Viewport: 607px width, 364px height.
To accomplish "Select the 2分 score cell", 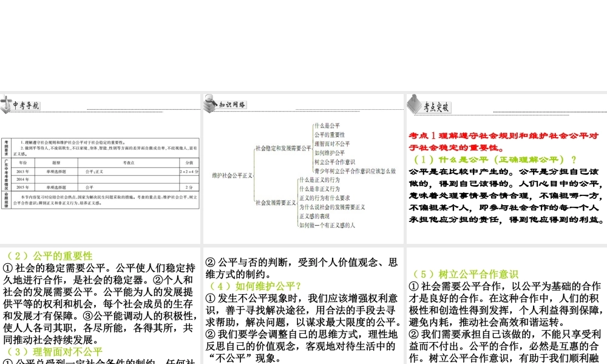I will [189, 187].
